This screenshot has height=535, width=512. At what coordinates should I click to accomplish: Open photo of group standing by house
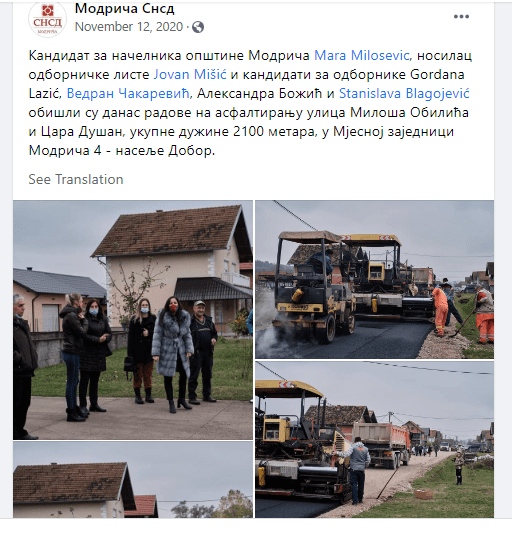coord(133,320)
